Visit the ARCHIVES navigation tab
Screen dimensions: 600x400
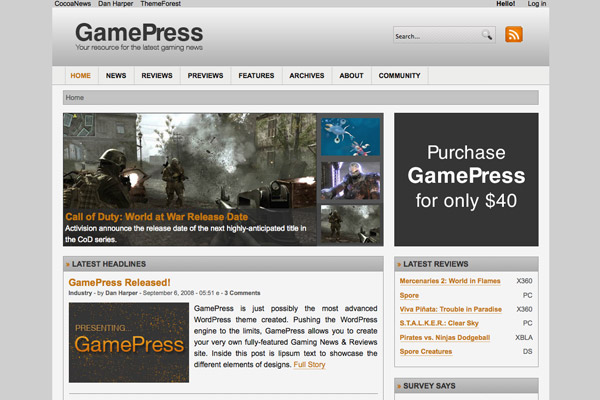307,76
